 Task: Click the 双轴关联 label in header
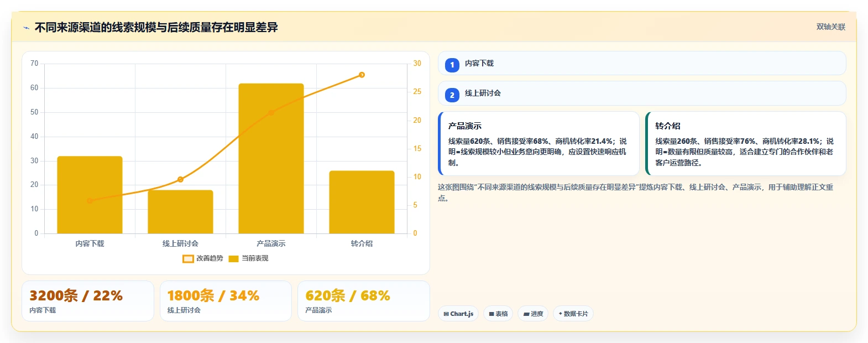click(x=830, y=27)
